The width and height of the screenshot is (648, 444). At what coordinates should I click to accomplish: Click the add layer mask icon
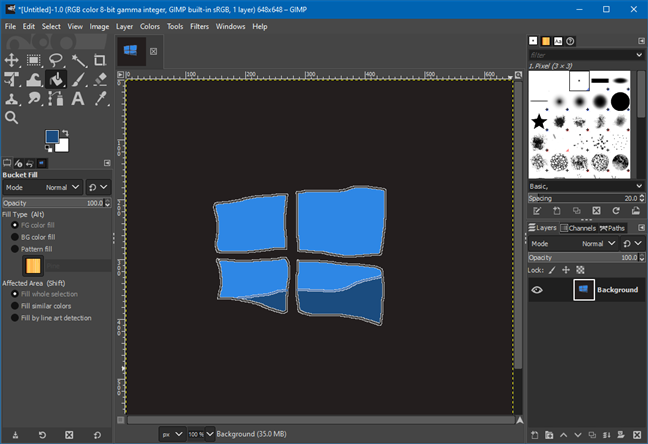621,435
